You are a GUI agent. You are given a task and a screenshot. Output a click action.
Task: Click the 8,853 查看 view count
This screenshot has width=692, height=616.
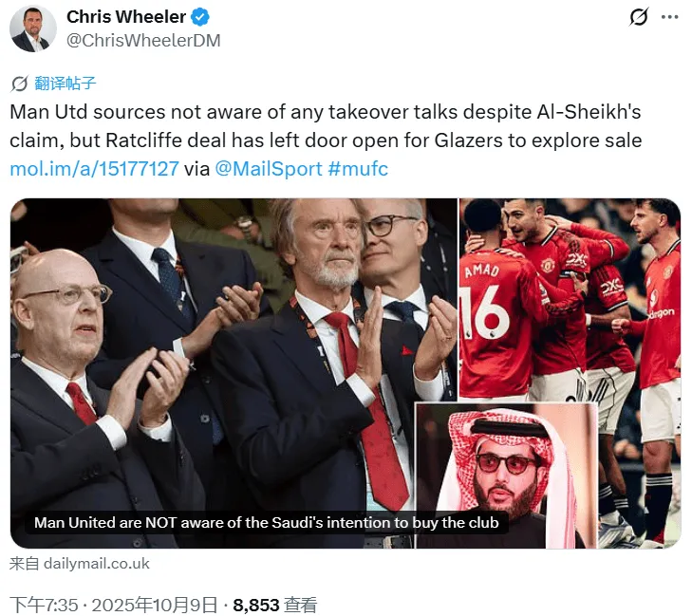(x=275, y=605)
